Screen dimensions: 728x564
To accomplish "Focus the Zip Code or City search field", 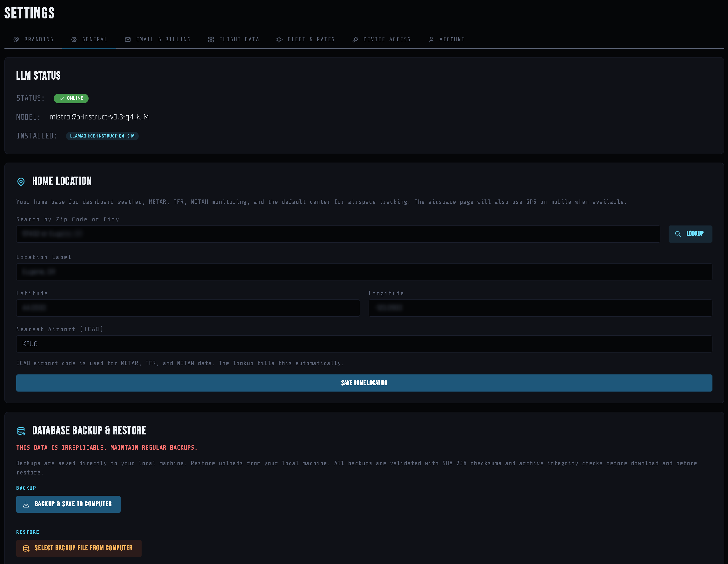I will coord(338,234).
